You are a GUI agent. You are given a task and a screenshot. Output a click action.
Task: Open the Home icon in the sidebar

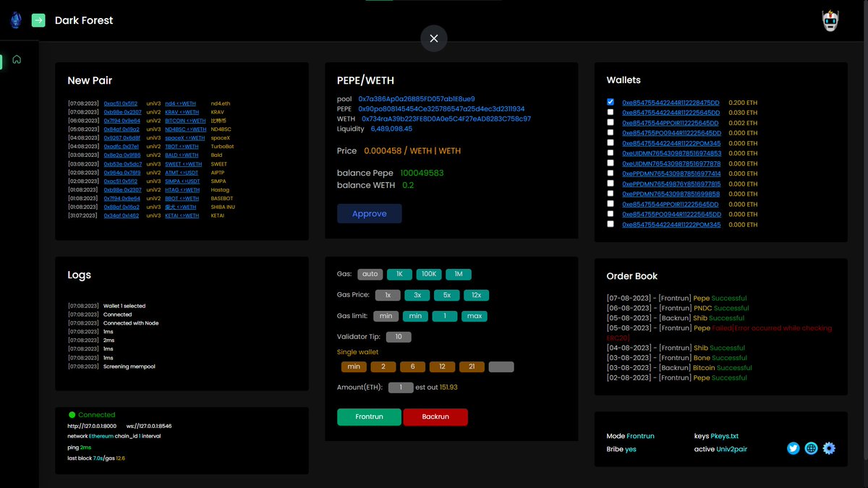tap(17, 59)
